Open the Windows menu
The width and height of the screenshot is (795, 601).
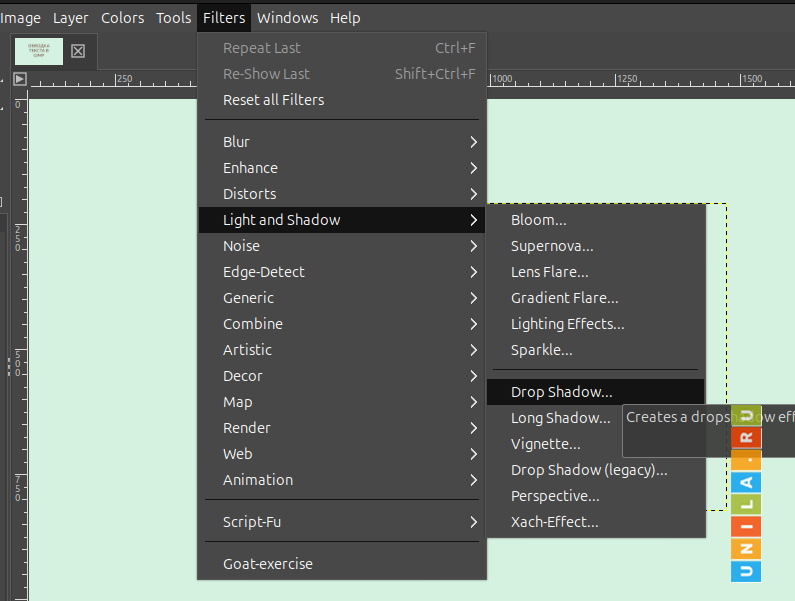287,18
